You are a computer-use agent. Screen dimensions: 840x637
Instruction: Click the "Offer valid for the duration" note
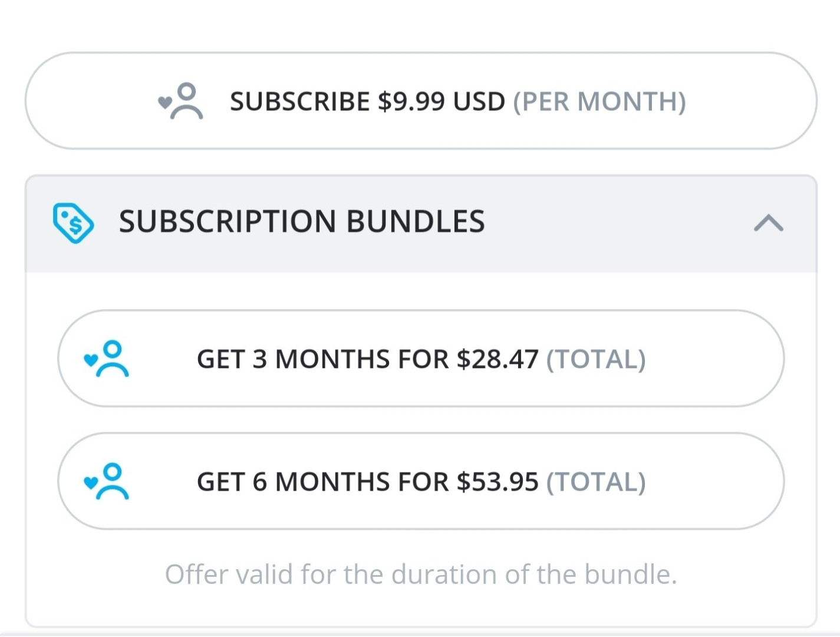[x=420, y=574]
